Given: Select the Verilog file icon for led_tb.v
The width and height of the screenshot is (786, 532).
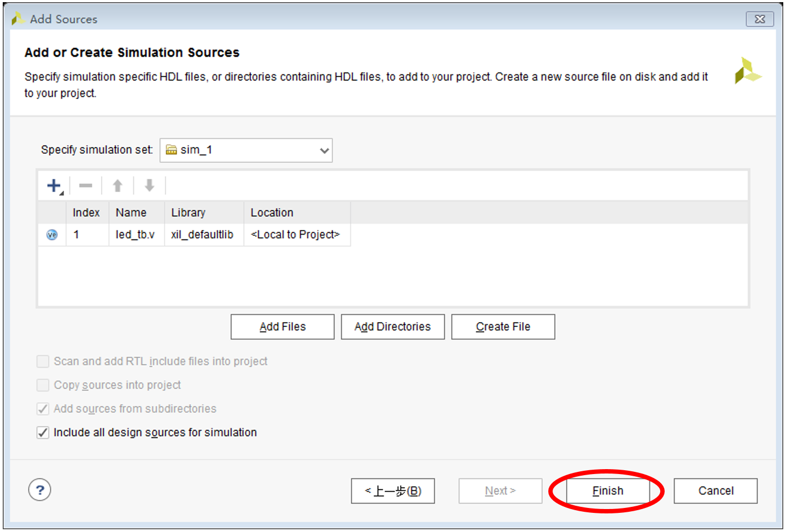Looking at the screenshot, I should 52,235.
